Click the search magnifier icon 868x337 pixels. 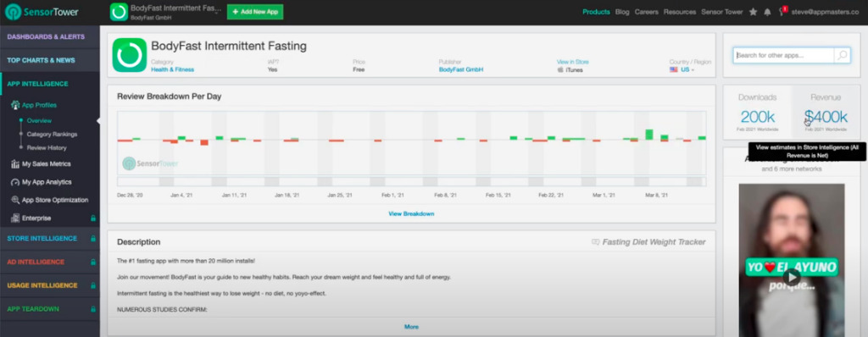click(x=842, y=55)
